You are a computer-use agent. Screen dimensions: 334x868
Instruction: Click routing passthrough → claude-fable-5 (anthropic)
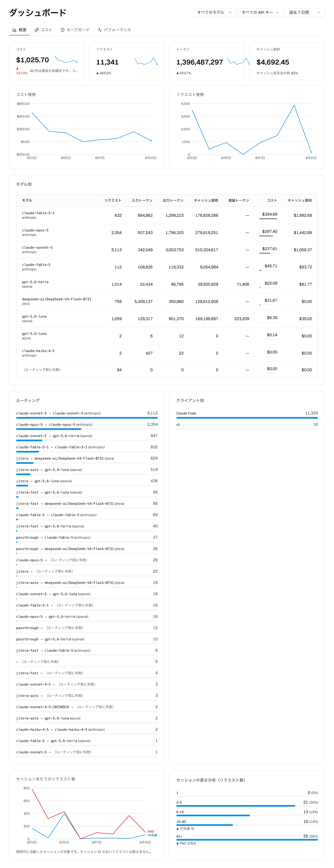click(x=87, y=539)
